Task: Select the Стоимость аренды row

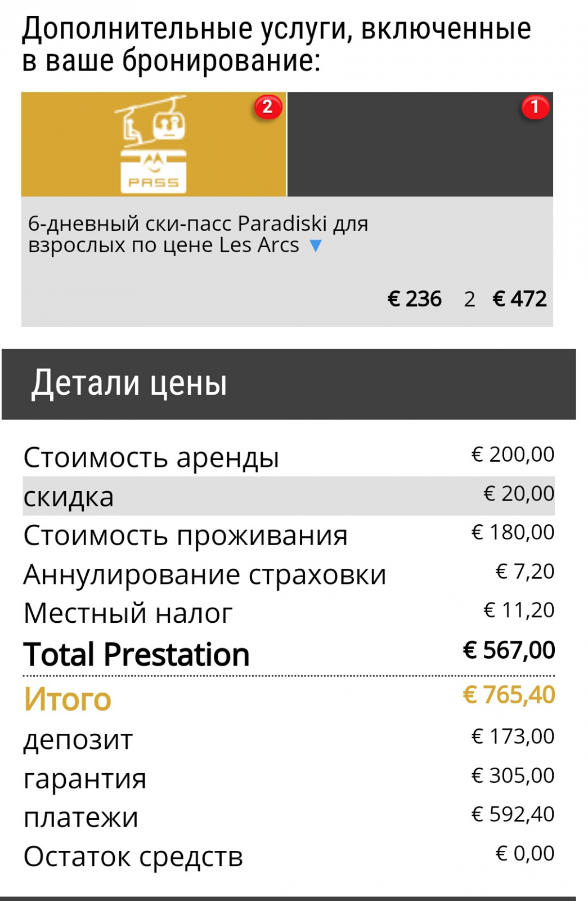Action: 289,456
